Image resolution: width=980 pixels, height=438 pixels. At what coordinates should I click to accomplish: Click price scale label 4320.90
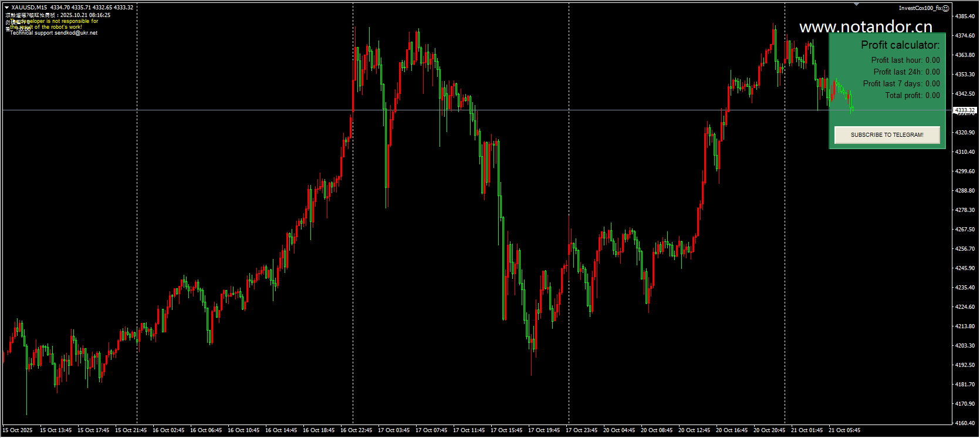965,133
